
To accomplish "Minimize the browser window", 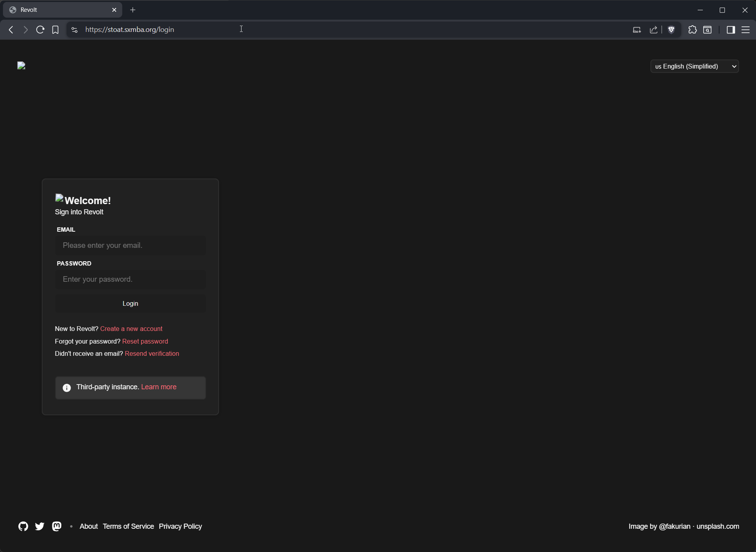I will point(700,10).
